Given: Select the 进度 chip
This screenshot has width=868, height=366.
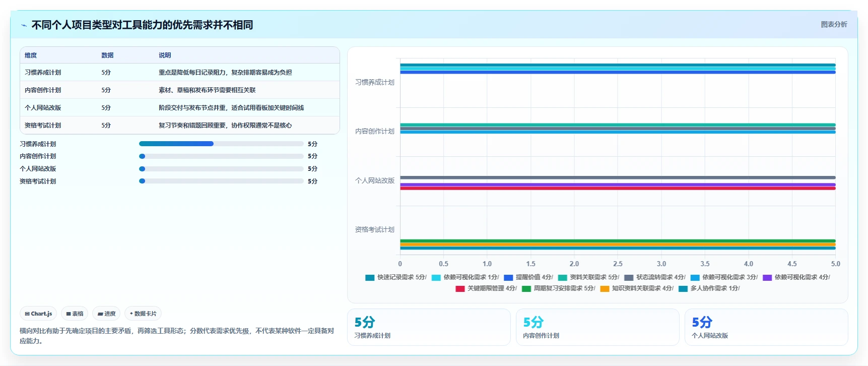Looking at the screenshot, I should click(x=106, y=314).
